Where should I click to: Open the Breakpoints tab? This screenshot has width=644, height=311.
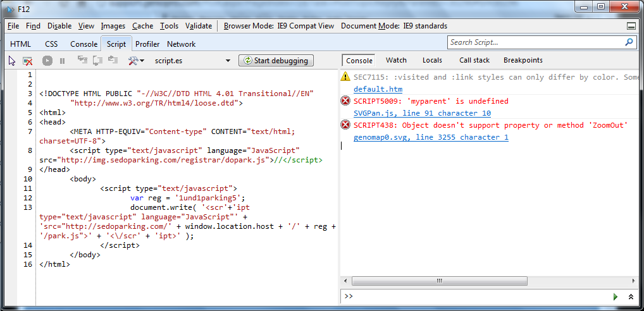(x=523, y=60)
